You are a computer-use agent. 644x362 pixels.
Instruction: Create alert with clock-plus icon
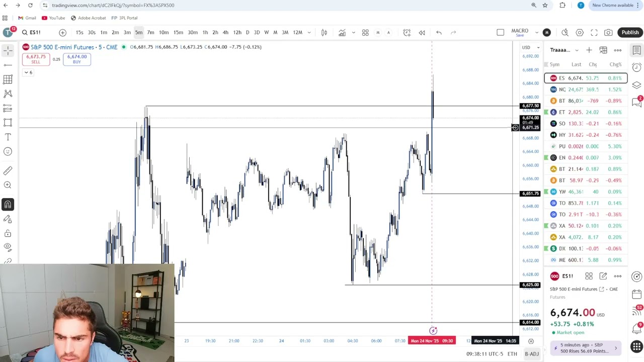407,32
